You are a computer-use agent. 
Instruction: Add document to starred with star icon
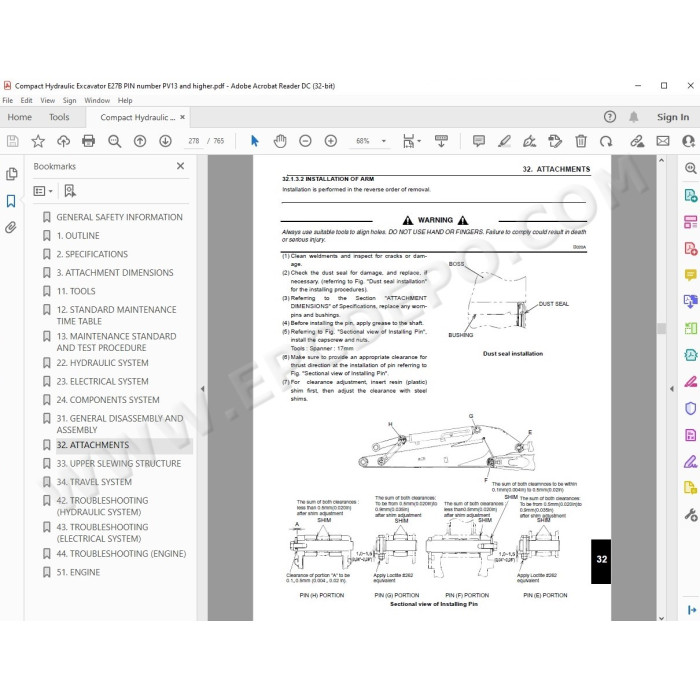pos(38,141)
